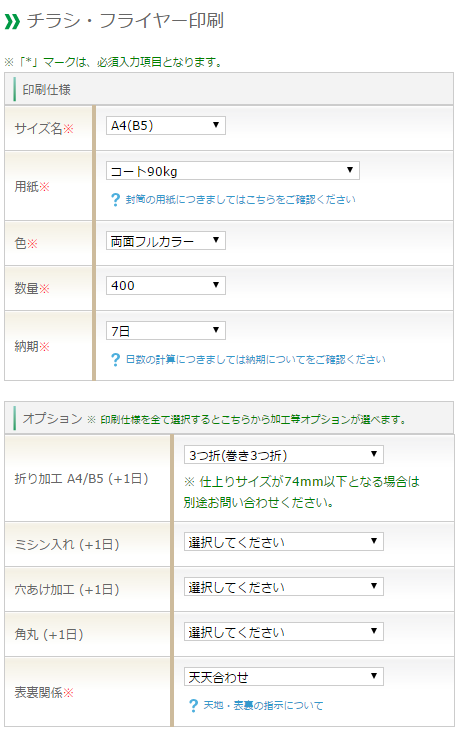Click question mark icon under 表裏関係 dropdown
465x741 pixels.
click(x=193, y=706)
